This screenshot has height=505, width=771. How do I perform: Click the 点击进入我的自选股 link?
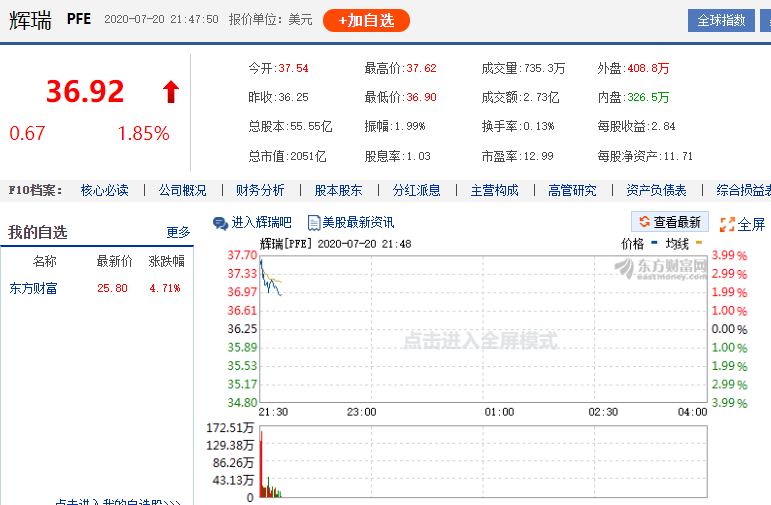pos(118,502)
